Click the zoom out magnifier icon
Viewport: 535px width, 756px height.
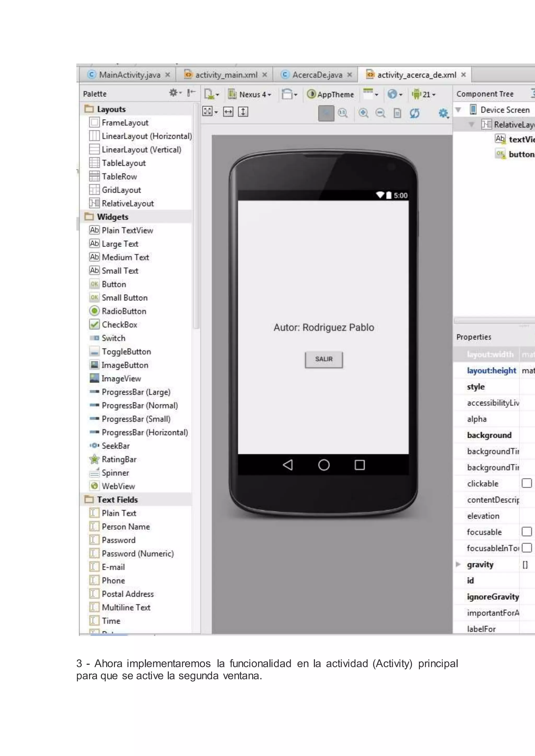pos(380,113)
